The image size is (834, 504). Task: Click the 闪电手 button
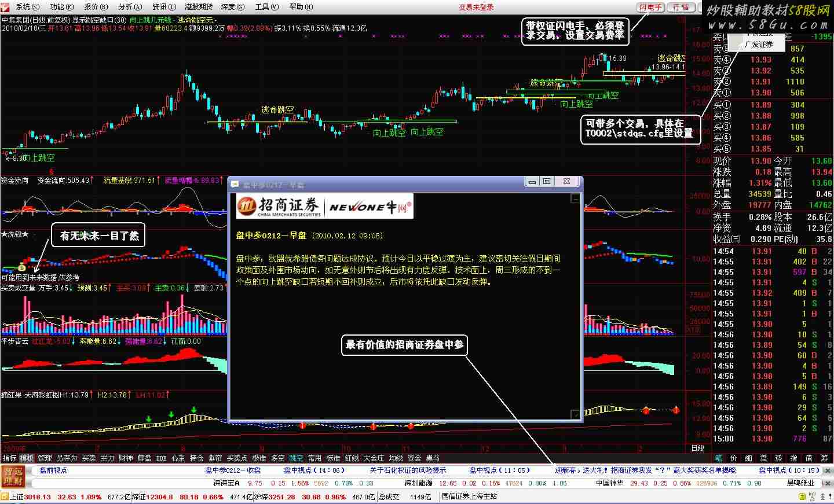[650, 7]
